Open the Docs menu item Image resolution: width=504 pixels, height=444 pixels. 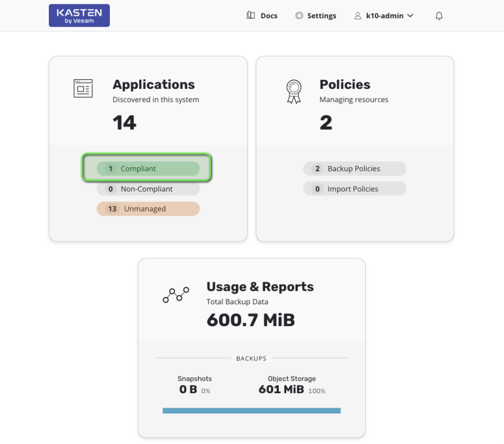269,16
